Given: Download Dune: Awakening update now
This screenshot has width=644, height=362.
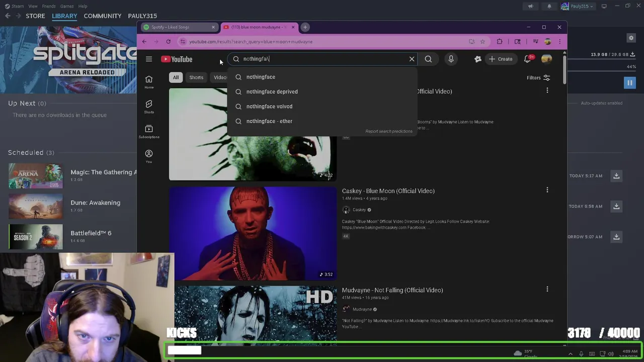Looking at the screenshot, I should [616, 206].
